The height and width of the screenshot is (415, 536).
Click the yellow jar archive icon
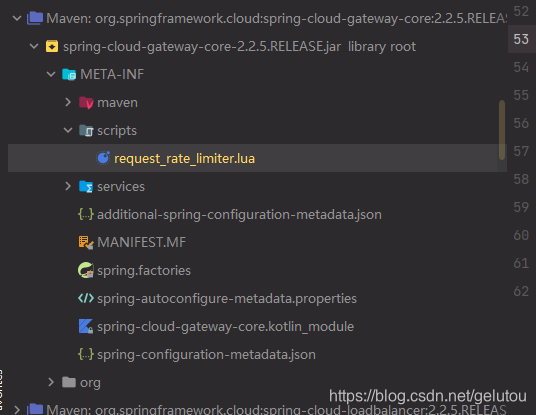(52, 46)
